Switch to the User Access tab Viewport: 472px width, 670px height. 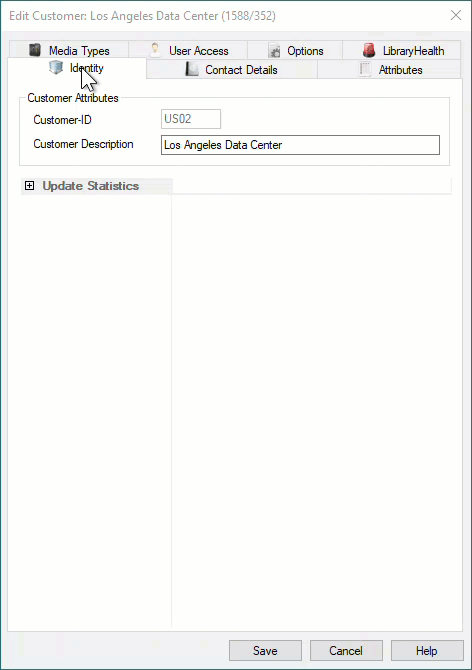pos(188,50)
